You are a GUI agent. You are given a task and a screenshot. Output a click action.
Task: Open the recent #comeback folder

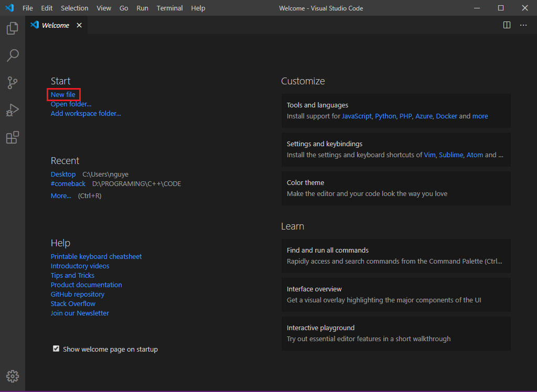[68, 184]
